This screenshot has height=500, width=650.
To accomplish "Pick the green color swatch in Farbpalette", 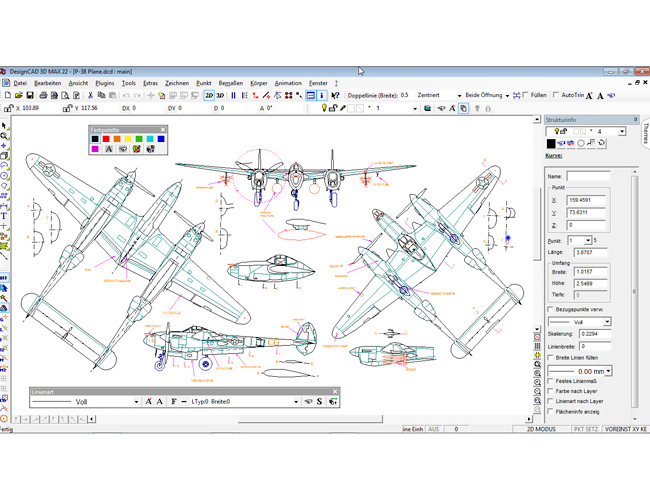I will [x=139, y=139].
